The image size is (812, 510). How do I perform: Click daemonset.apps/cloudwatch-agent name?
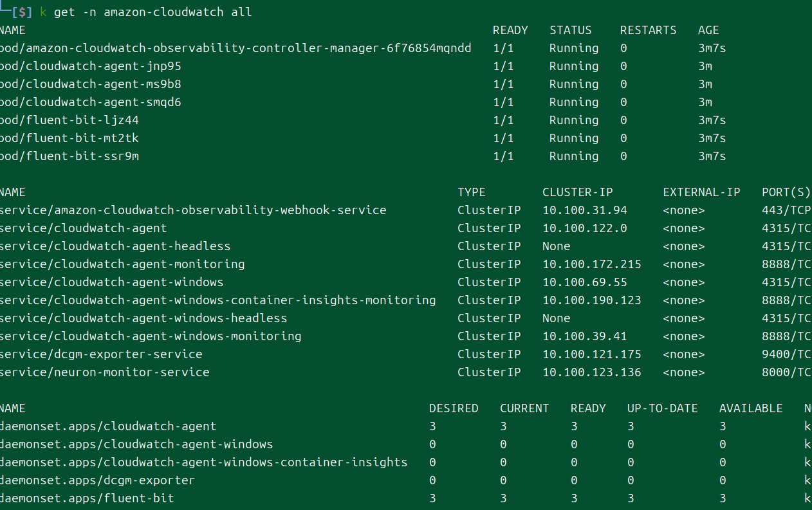(x=108, y=426)
